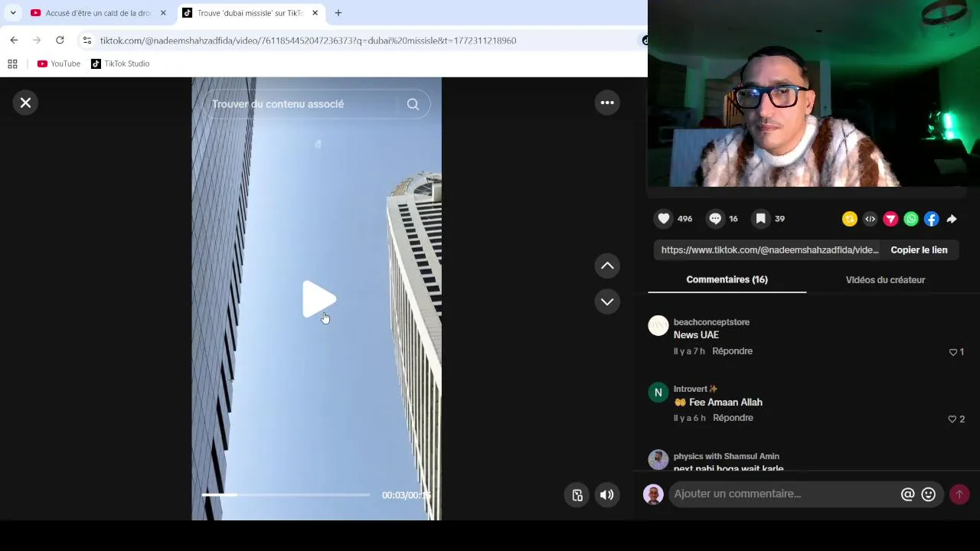Expand the tab search dropdown arrow

point(13,13)
